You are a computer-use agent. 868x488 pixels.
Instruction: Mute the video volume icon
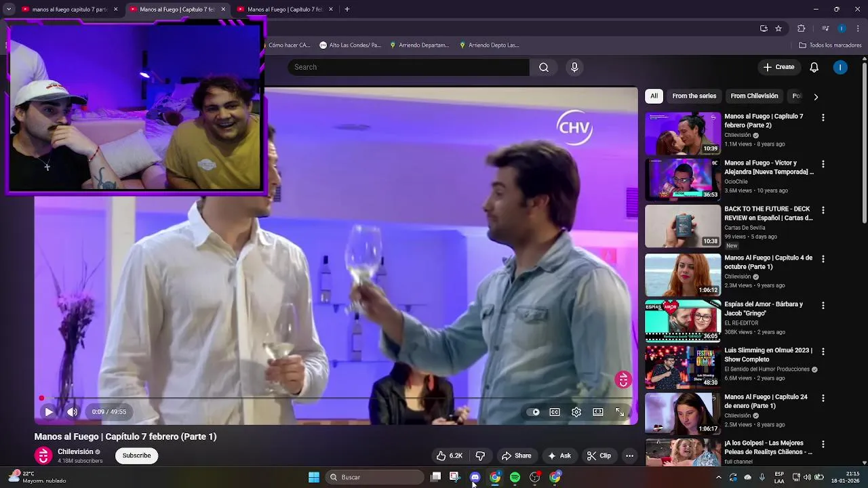click(73, 411)
